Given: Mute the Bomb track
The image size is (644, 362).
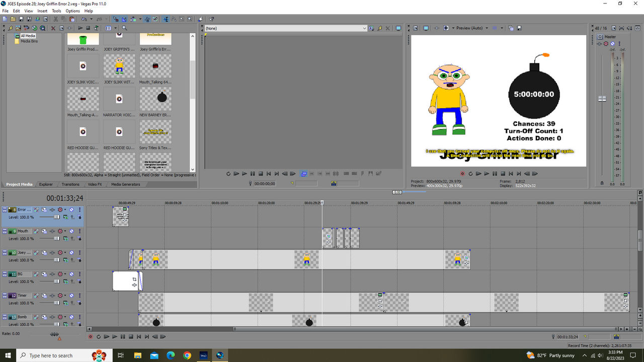Looking at the screenshot, I should 71,317.
